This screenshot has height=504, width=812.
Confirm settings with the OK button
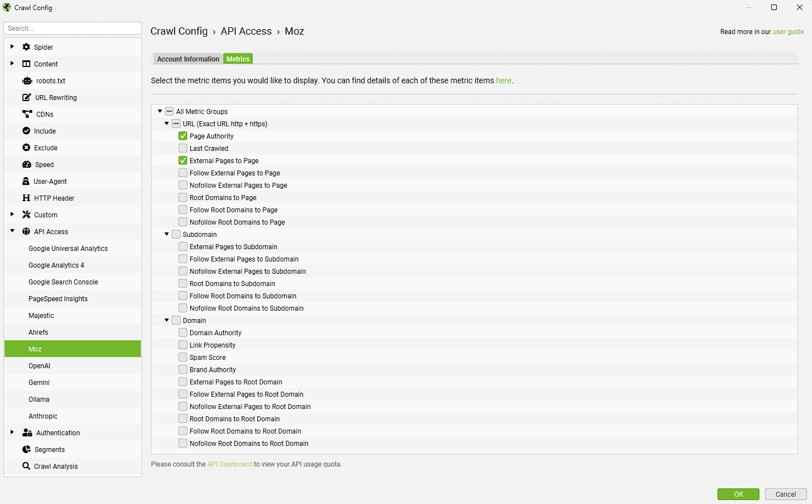click(738, 494)
